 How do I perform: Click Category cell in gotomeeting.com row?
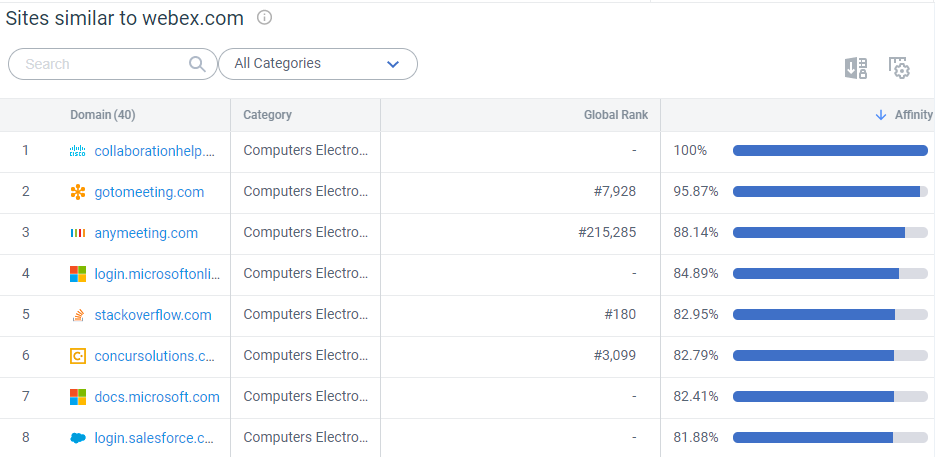pos(306,192)
